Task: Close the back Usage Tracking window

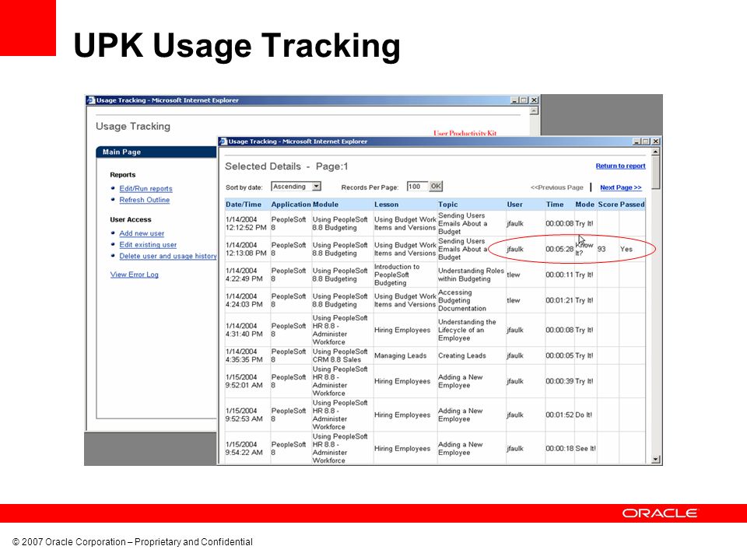Action: click(x=534, y=100)
